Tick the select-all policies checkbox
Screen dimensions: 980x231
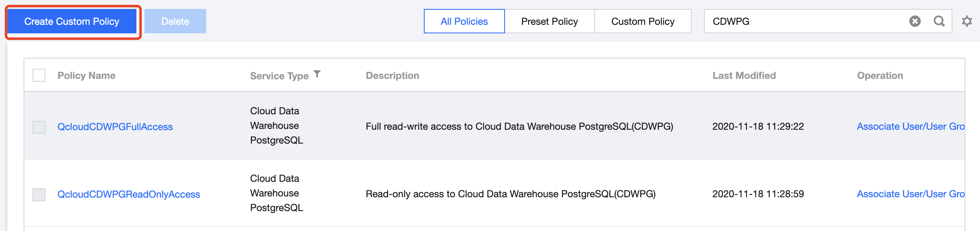39,75
